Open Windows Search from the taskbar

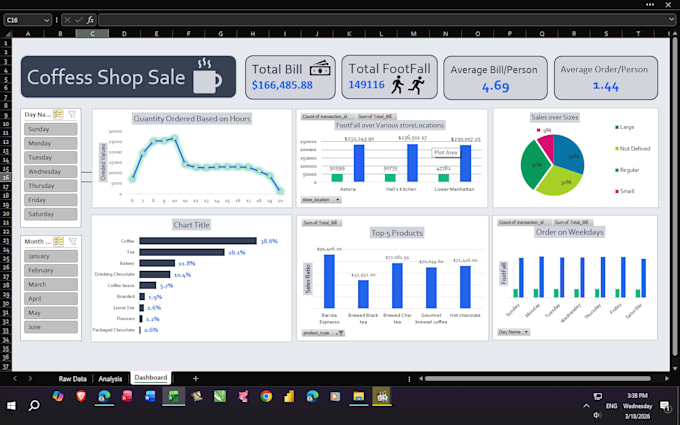[x=34, y=405]
